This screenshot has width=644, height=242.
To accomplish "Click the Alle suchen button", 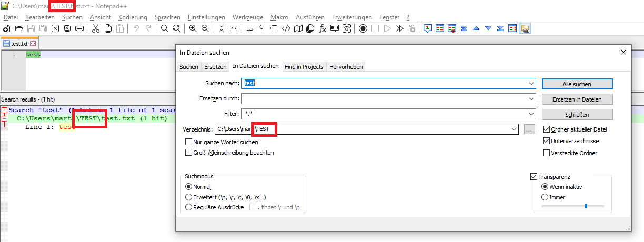I will (x=577, y=84).
